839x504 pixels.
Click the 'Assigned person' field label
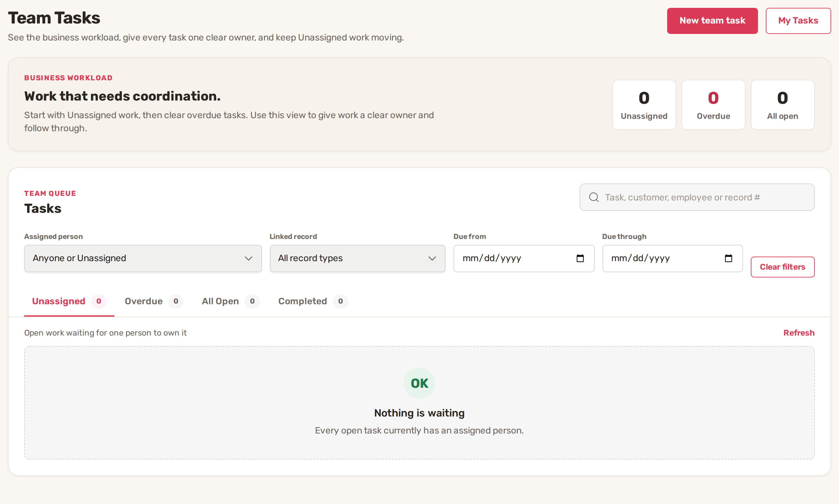[x=53, y=236]
